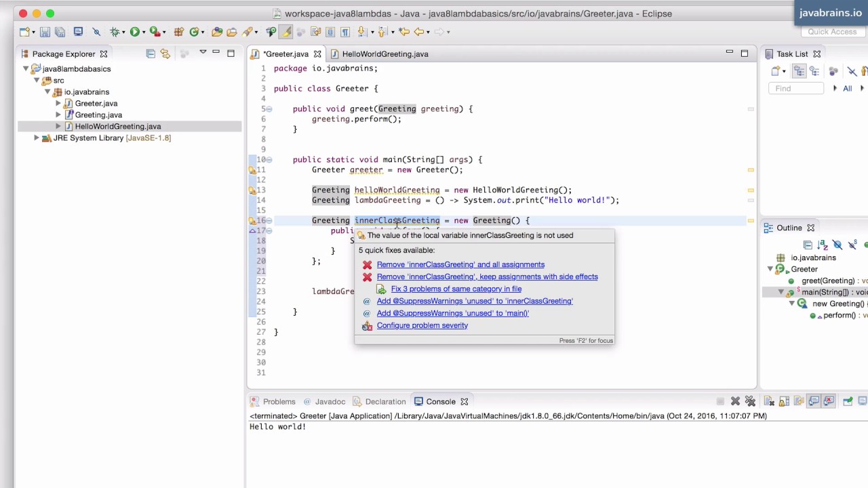Click the Open Type icon
Viewport: 868px width, 488px height.
tap(217, 32)
